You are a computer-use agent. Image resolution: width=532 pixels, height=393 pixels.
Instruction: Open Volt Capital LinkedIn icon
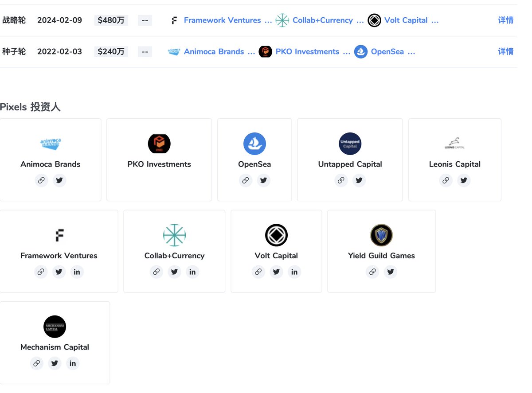click(x=294, y=272)
